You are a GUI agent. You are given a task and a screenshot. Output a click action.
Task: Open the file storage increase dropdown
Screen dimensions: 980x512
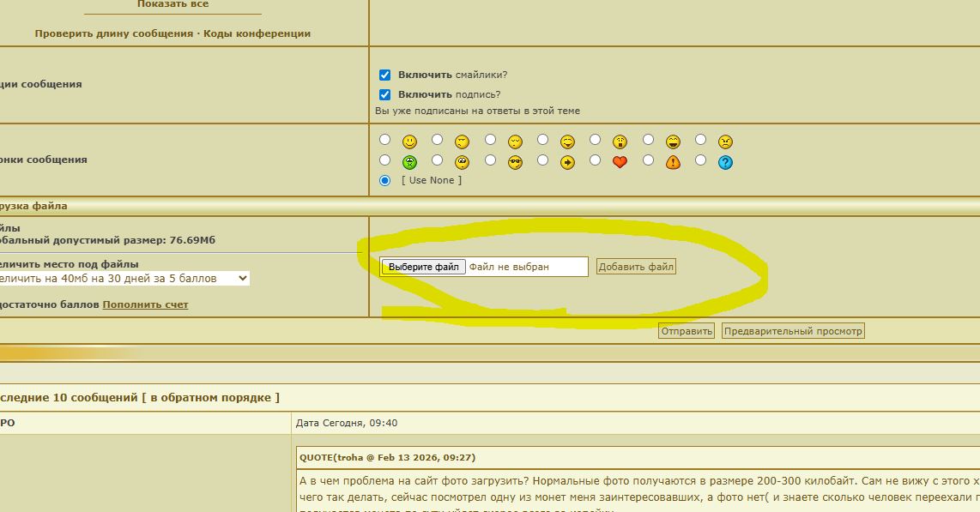coord(124,279)
